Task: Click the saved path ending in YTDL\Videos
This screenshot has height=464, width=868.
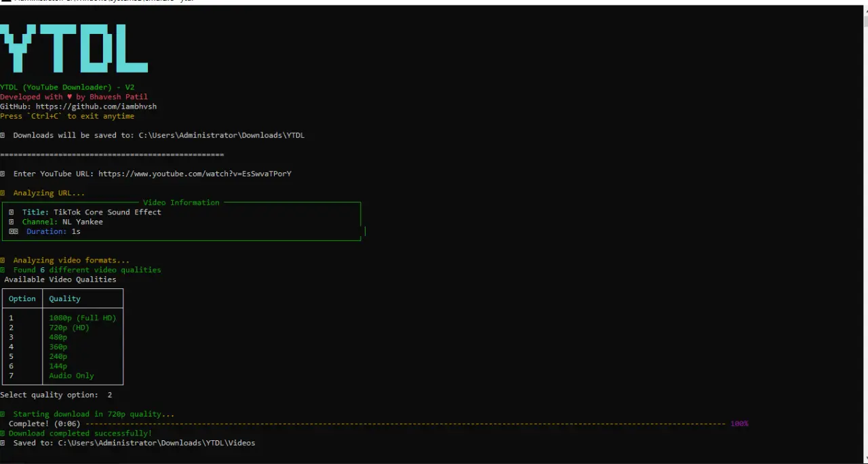Action: (157, 443)
